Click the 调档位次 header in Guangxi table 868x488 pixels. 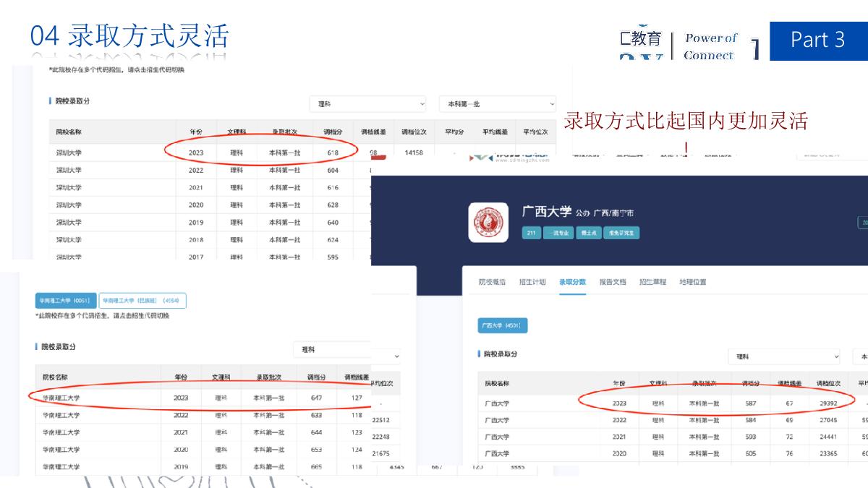click(x=828, y=383)
